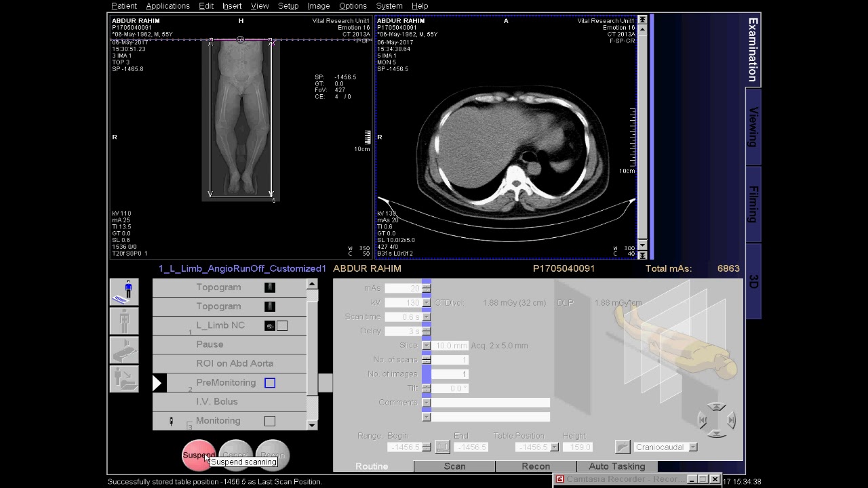Open the Slice dropdown
The width and height of the screenshot is (868, 488).
(426, 345)
